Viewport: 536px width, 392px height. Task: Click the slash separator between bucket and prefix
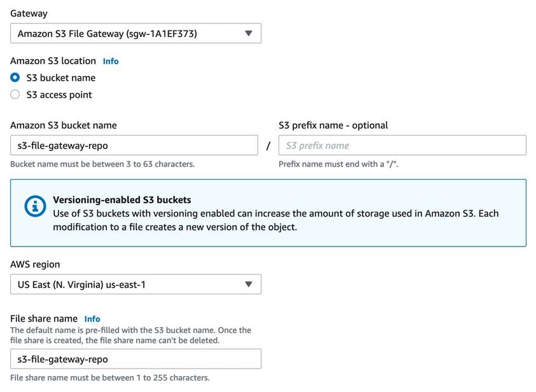(268, 145)
